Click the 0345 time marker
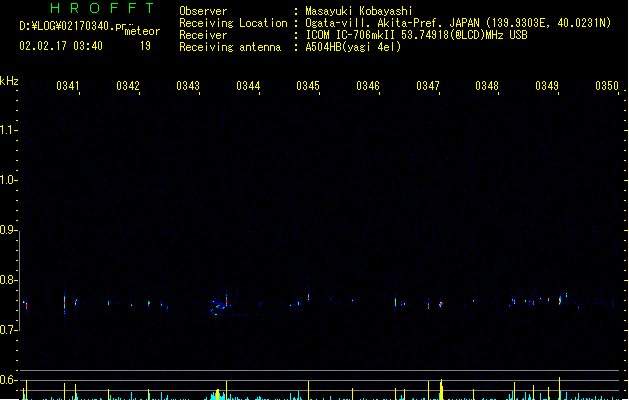 point(308,86)
